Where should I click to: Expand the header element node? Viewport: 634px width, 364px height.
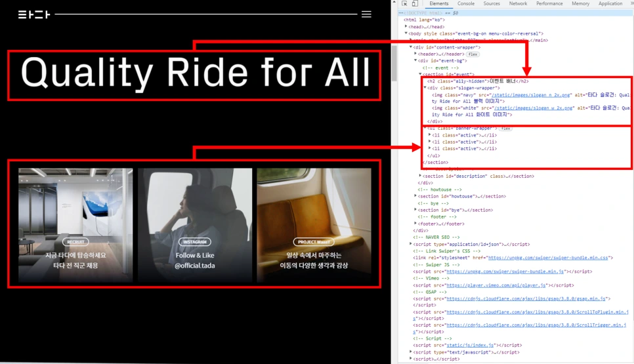tap(415, 54)
